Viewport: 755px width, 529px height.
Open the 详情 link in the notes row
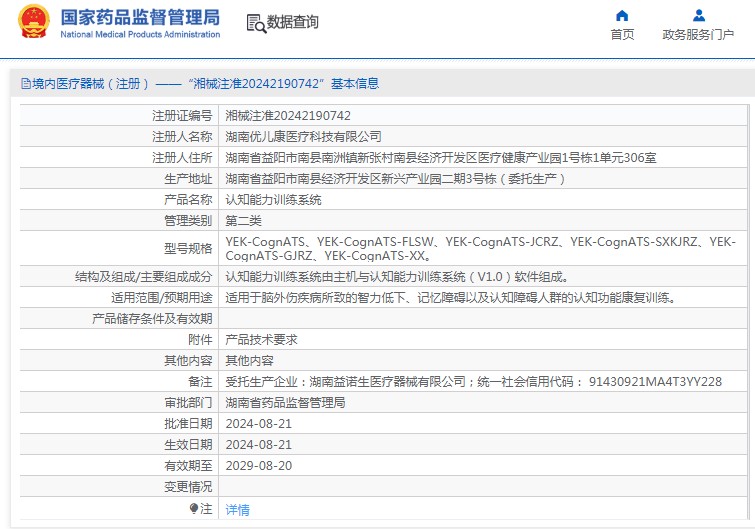(x=237, y=509)
